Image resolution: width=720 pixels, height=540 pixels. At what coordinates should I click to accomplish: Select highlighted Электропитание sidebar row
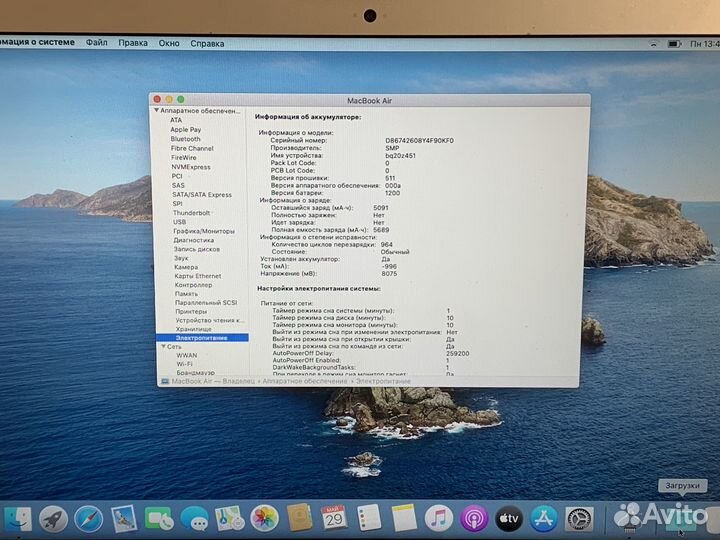(202, 338)
